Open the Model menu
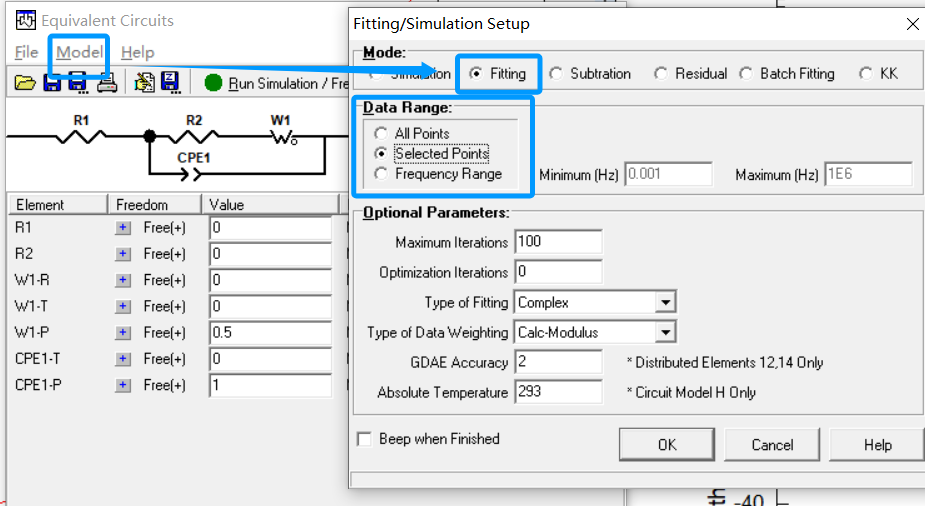The width and height of the screenshot is (925, 506). (79, 52)
